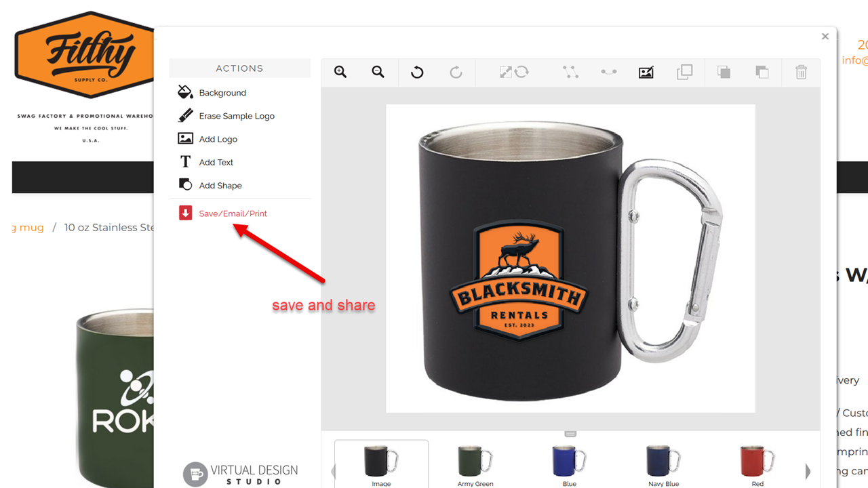Open the image edit tool
Screen dimensions: 868x488
tap(646, 72)
